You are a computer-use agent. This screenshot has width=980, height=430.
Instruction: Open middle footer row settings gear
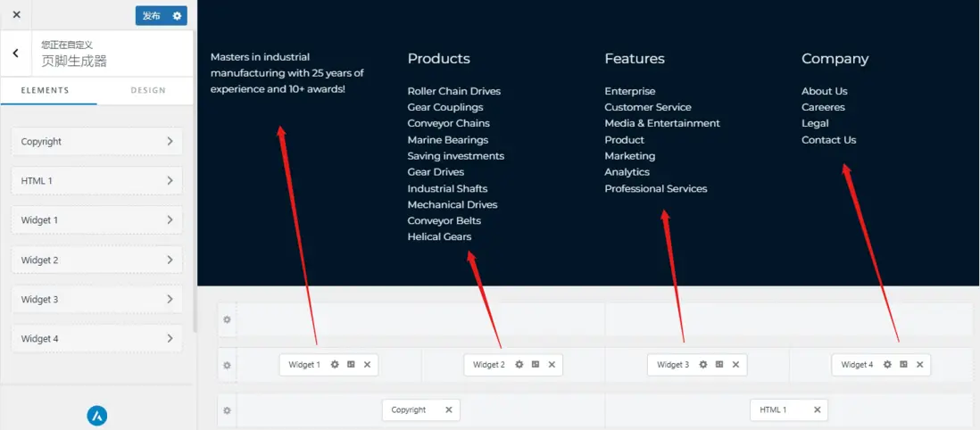pyautogui.click(x=227, y=365)
